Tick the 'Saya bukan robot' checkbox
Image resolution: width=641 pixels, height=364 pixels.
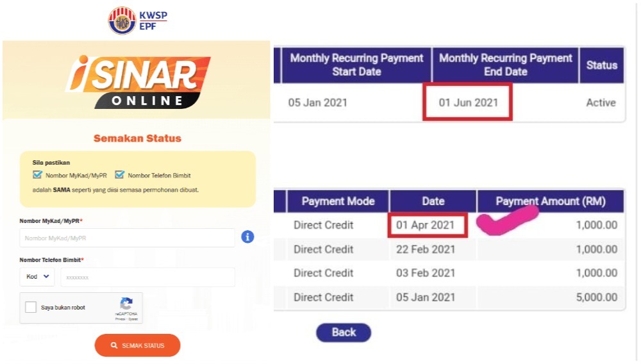pyautogui.click(x=31, y=307)
